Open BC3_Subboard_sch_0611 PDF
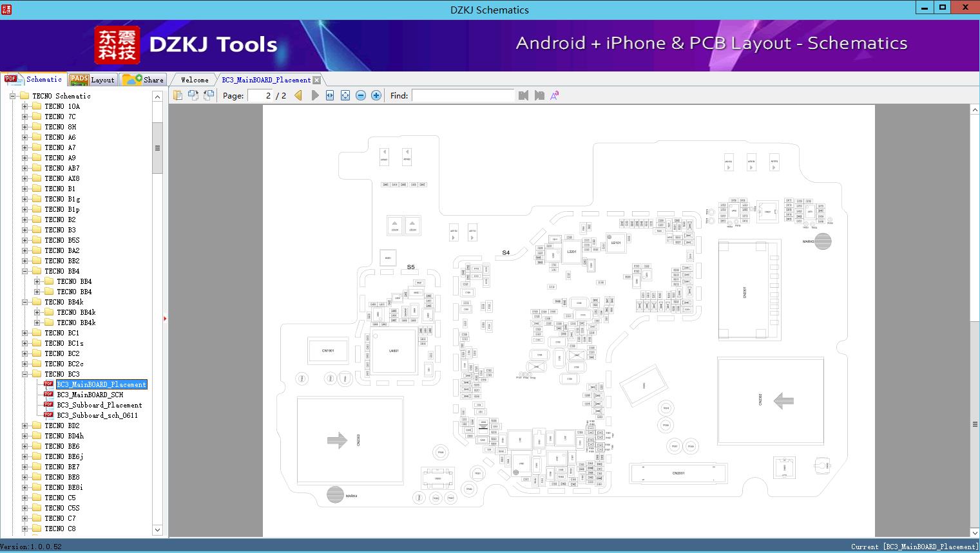This screenshot has width=980, height=553. (x=97, y=415)
